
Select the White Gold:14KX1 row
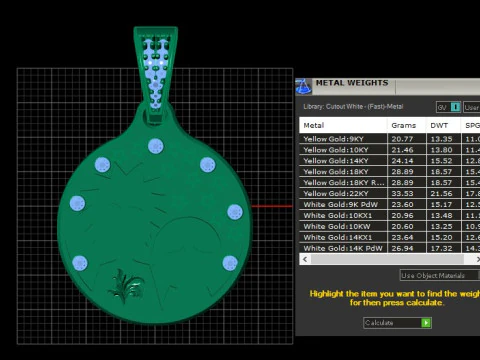[390, 238]
